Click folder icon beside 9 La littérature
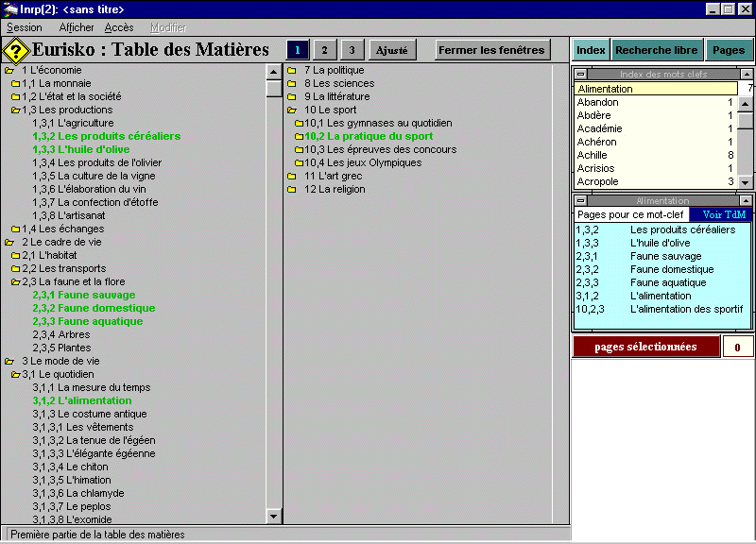This screenshot has width=756, height=544. pos(291,97)
